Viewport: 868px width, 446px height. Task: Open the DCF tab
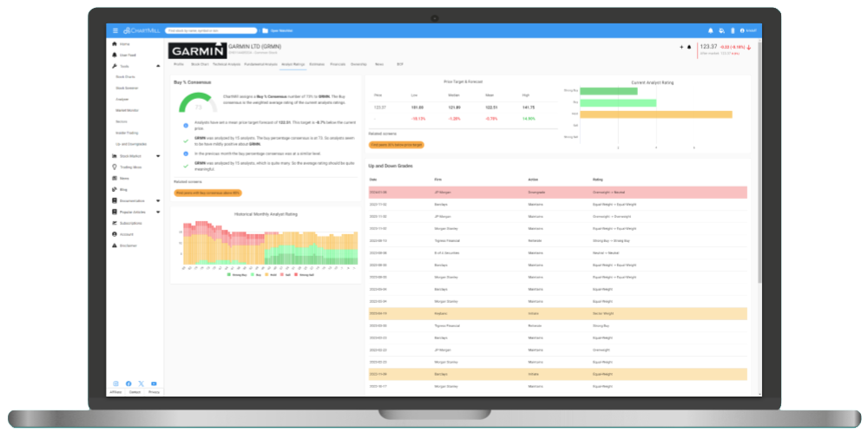click(399, 64)
